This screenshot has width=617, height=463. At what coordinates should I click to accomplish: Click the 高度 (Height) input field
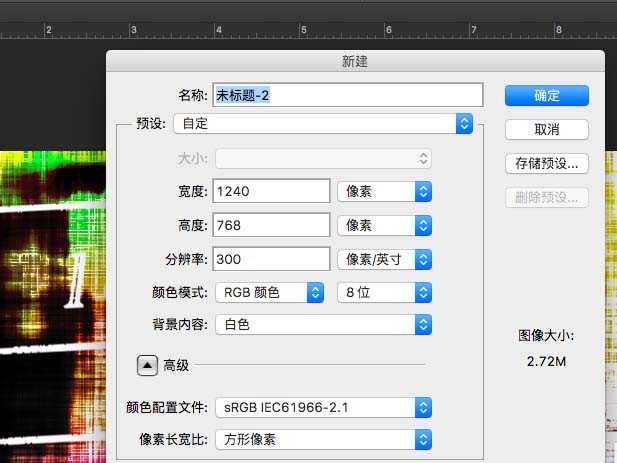[x=271, y=225]
